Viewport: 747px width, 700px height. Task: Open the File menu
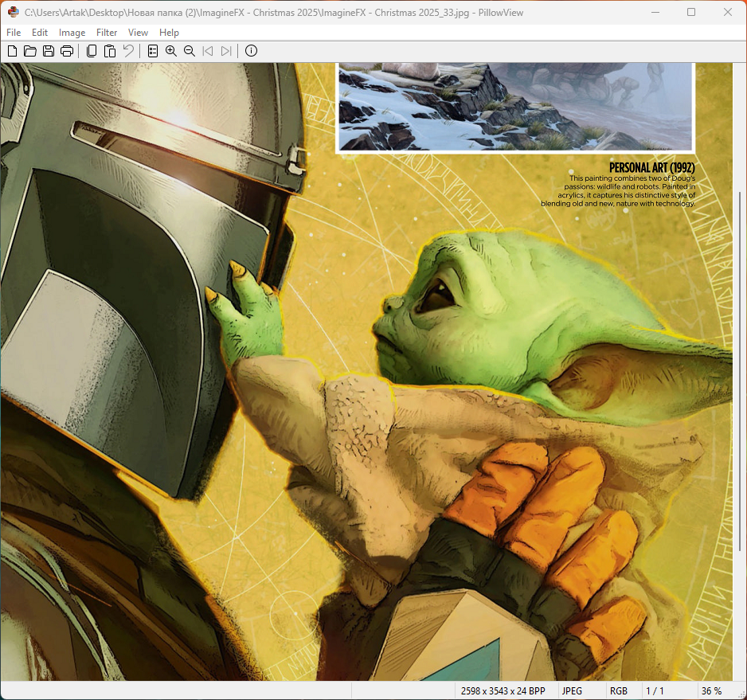(x=14, y=33)
